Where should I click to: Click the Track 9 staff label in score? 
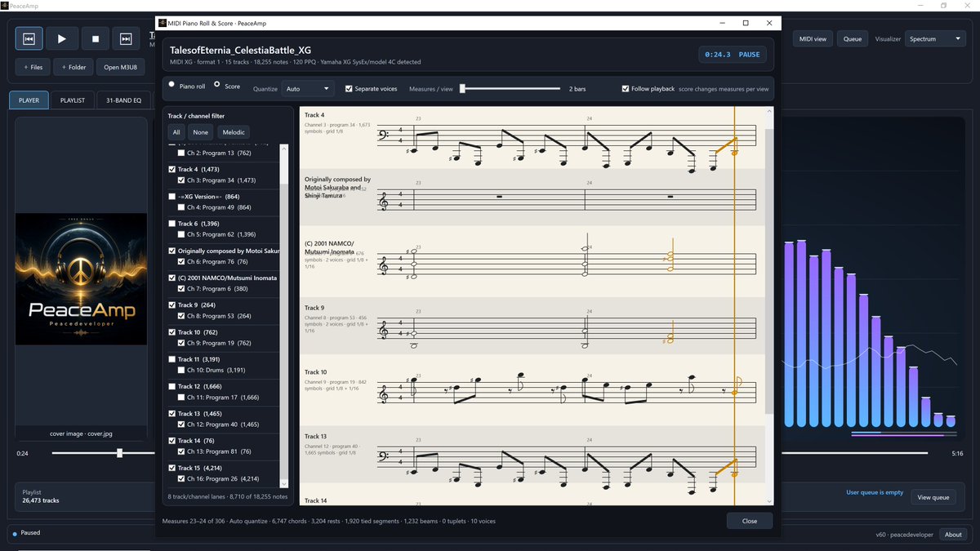pos(314,308)
